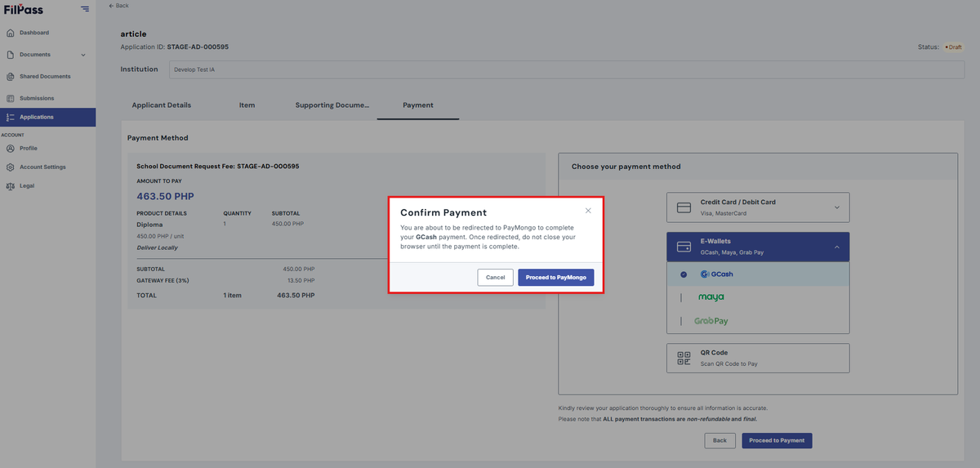
Task: Click the Documents file icon
Action: point(10,55)
